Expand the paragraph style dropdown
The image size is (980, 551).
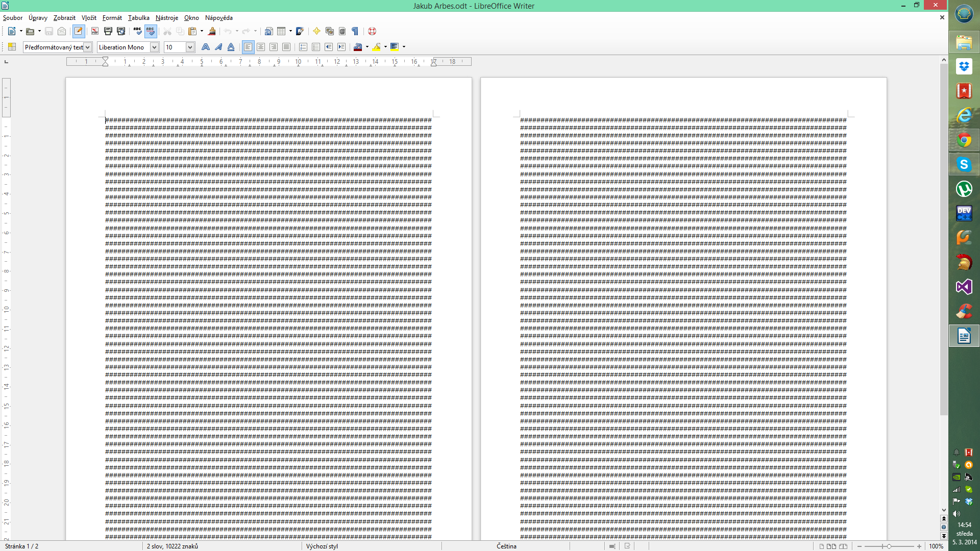click(x=88, y=47)
